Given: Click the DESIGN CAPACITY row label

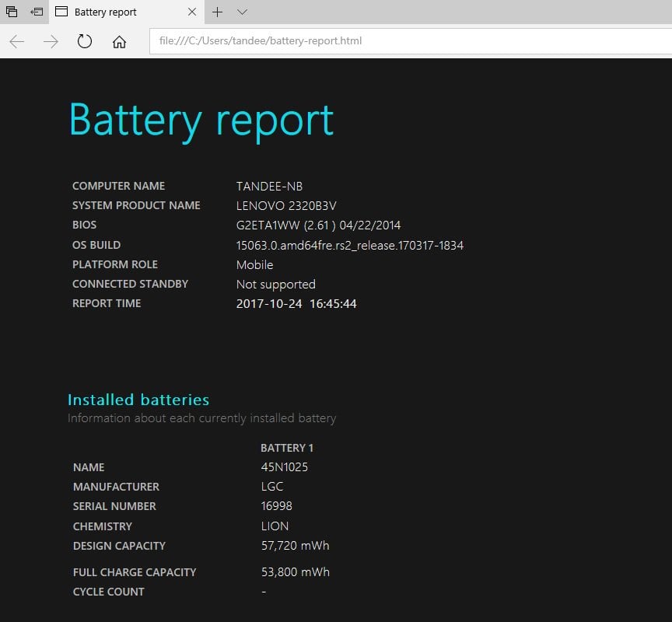Looking at the screenshot, I should pyautogui.click(x=119, y=546).
